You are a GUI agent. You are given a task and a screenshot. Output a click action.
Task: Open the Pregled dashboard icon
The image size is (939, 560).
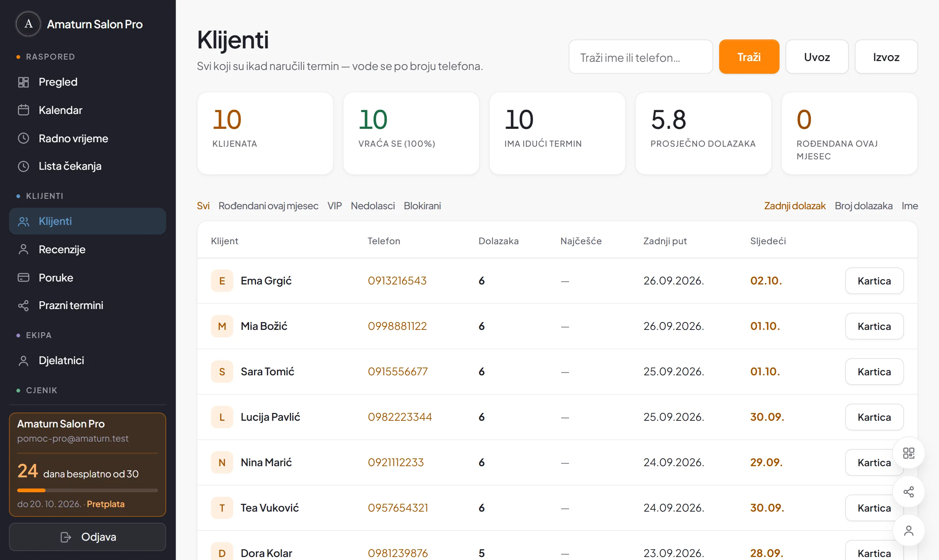click(23, 82)
